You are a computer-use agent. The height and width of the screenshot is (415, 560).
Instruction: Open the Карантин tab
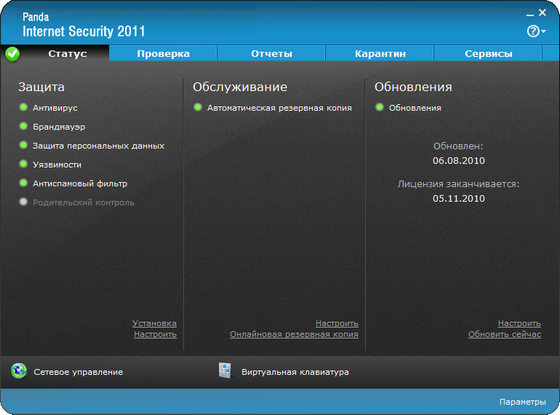(380, 54)
